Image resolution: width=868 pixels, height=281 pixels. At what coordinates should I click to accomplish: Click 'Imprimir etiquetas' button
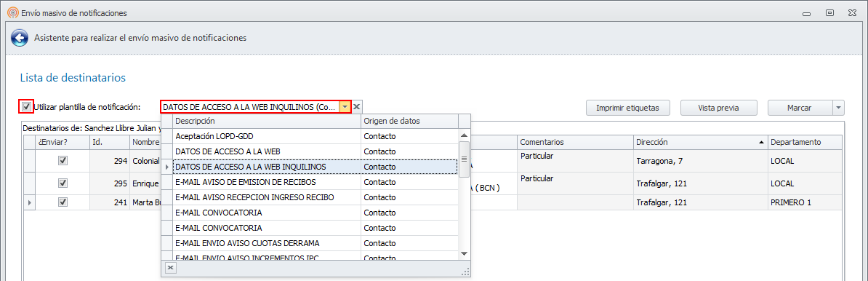[628, 108]
